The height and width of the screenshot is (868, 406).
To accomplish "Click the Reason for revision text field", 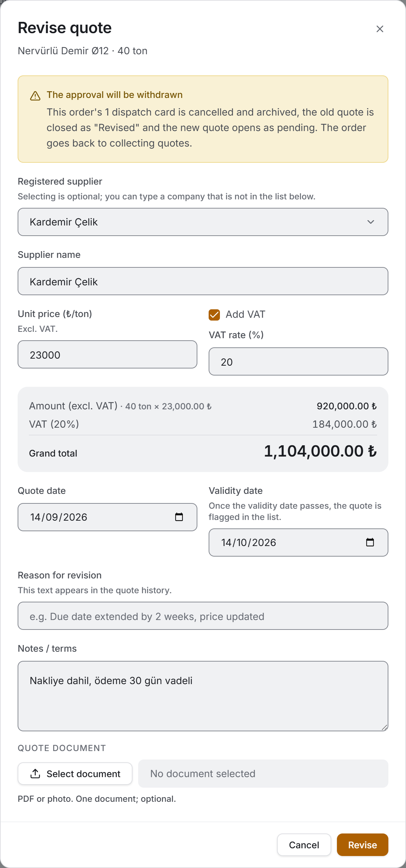I will pyautogui.click(x=203, y=616).
